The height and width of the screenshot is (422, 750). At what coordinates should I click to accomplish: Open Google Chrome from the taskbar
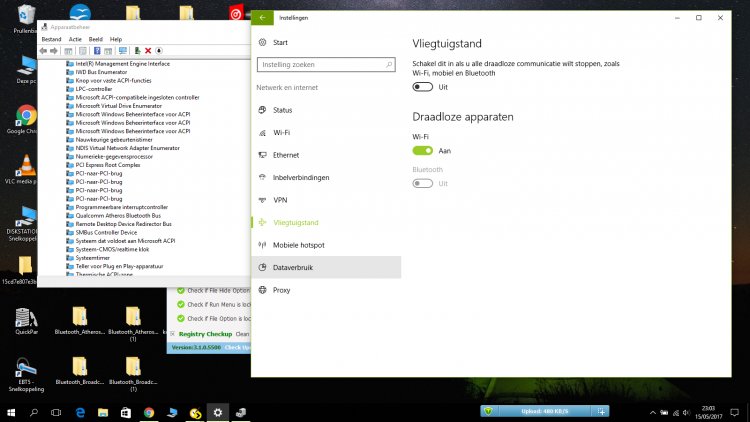149,412
